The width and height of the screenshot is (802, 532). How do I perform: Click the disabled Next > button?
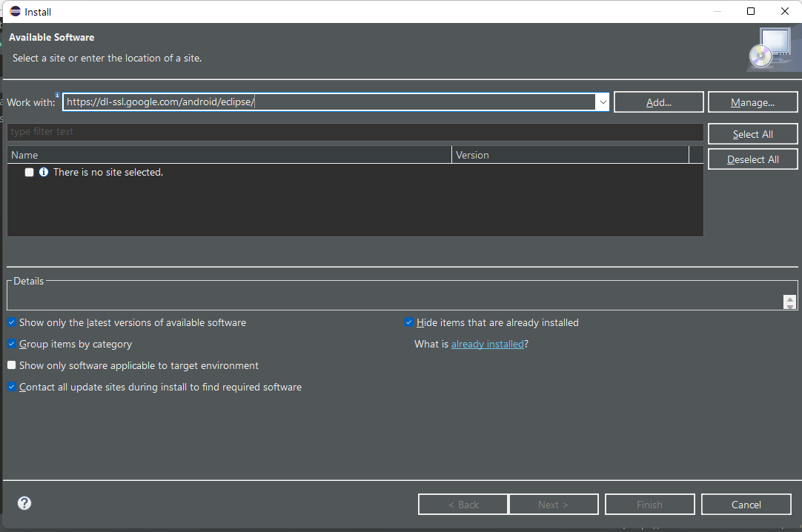554,505
